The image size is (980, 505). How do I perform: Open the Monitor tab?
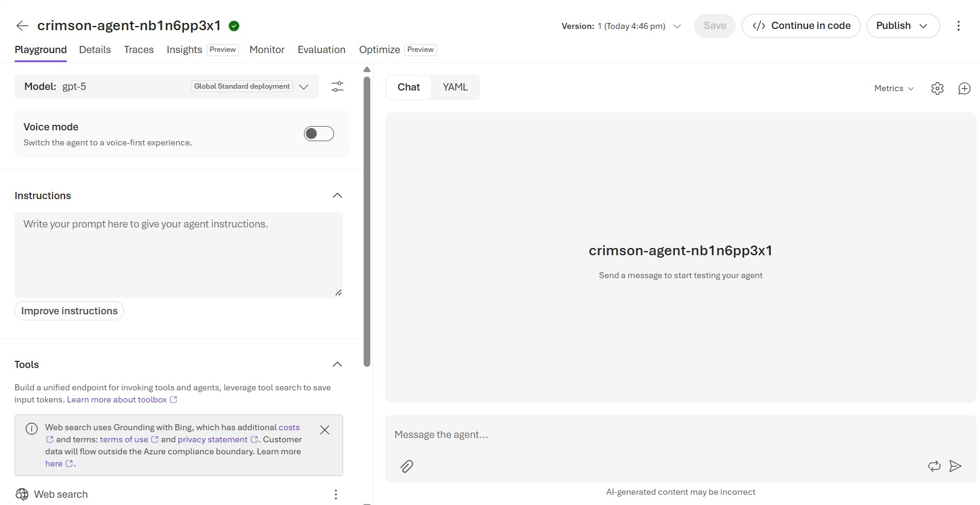[x=267, y=49]
